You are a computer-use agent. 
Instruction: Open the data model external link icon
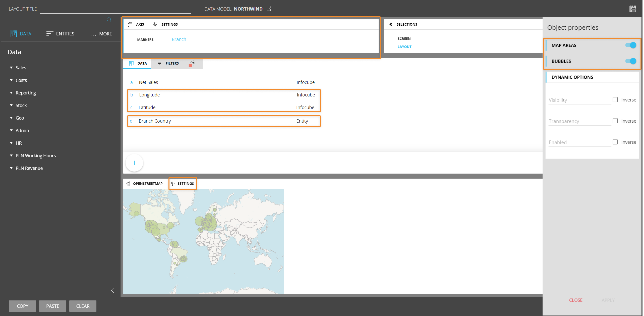(269, 9)
